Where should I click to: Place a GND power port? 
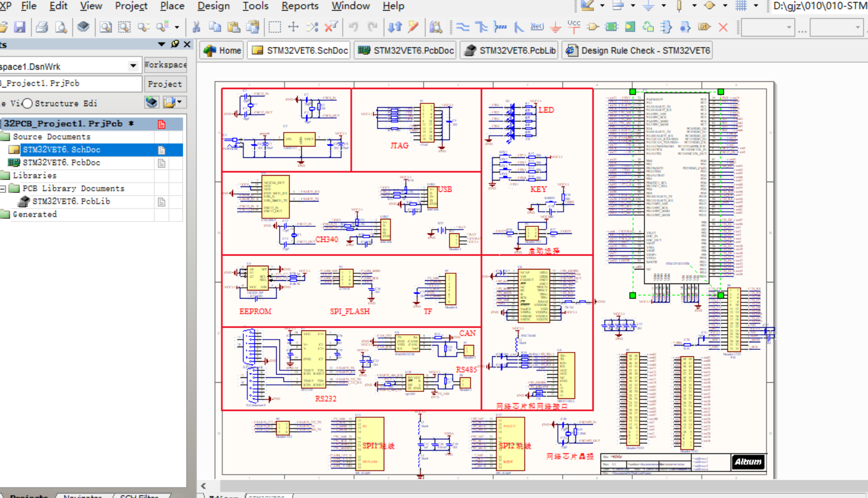coord(555,27)
